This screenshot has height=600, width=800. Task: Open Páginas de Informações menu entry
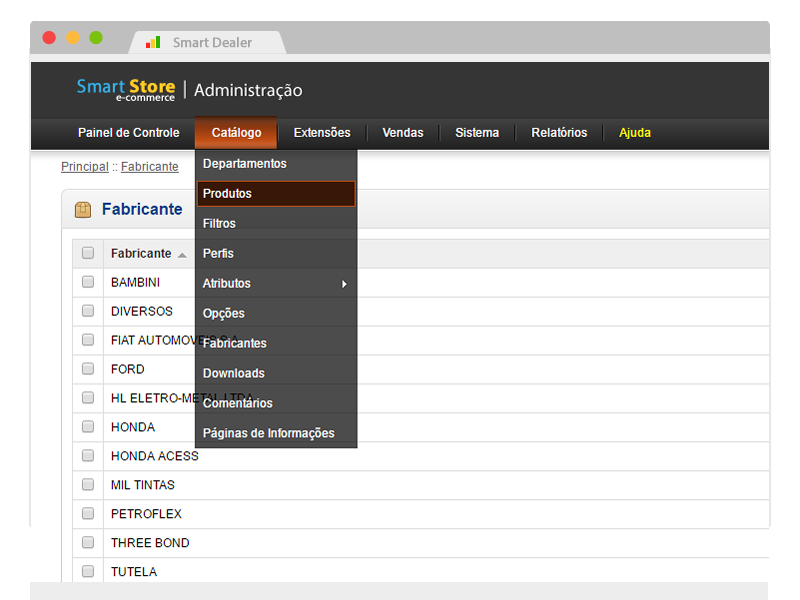pos(276,433)
